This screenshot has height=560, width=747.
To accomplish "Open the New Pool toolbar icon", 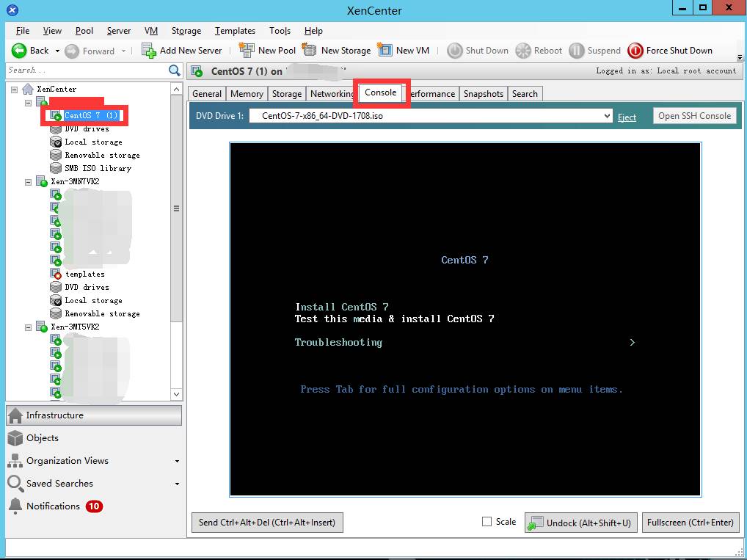I will coord(247,50).
